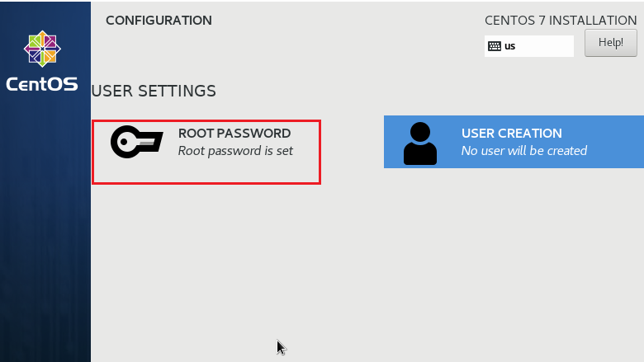Click the key icon for root password
The height and width of the screenshot is (362, 644).
point(137,142)
